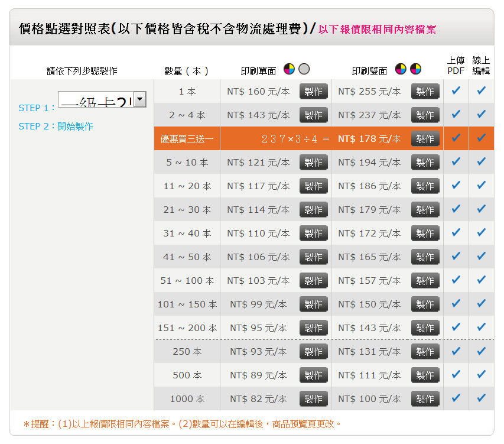Open the STEP 1 product selection dropdown
The image size is (504, 444).
(138, 99)
